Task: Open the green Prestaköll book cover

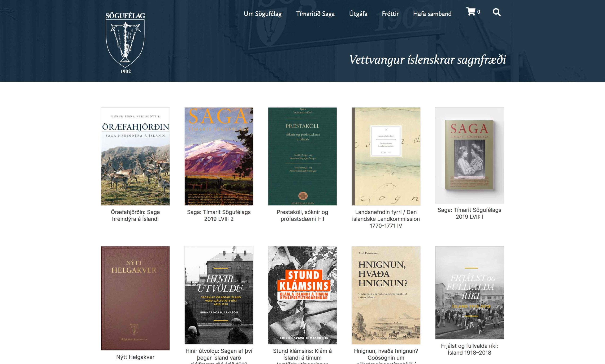Action: (302, 156)
